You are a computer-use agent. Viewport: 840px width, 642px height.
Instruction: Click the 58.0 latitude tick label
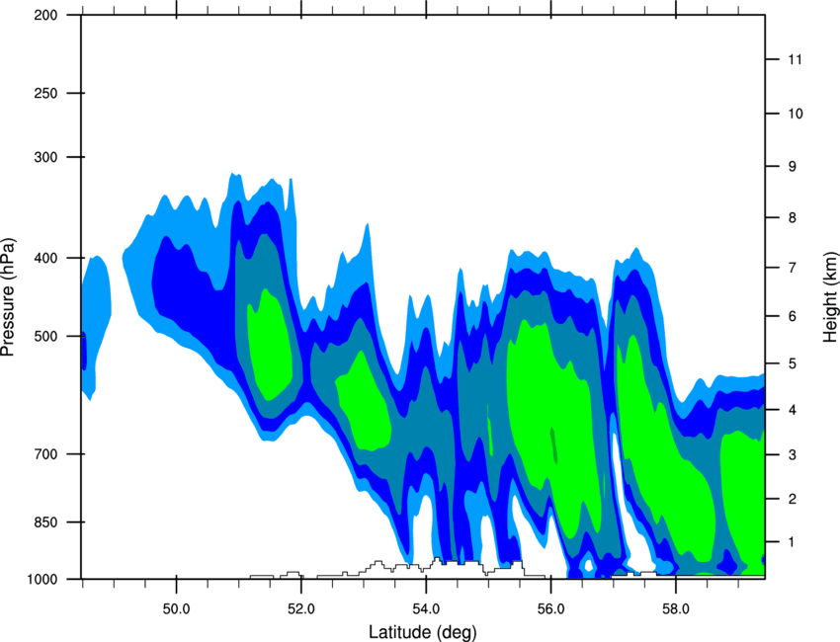(676, 609)
